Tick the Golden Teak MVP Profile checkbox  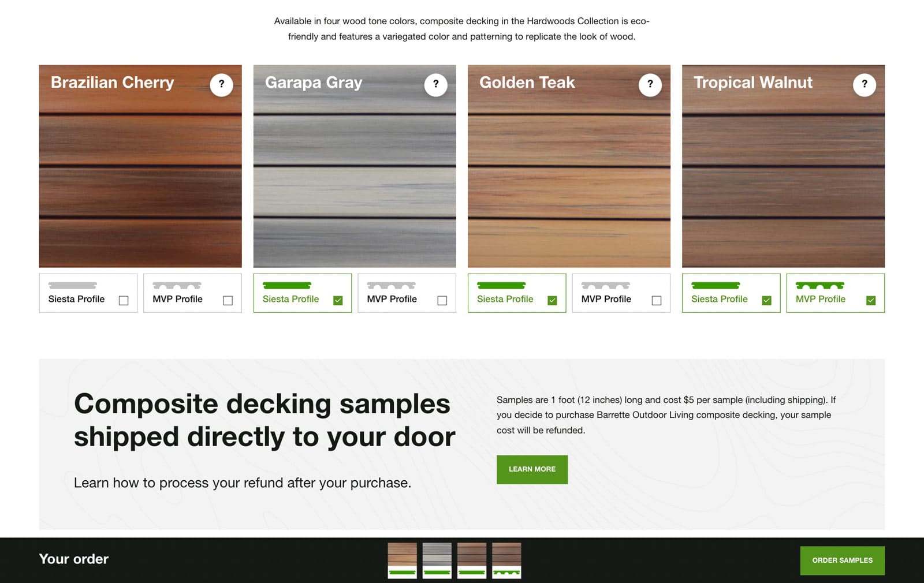[657, 300]
